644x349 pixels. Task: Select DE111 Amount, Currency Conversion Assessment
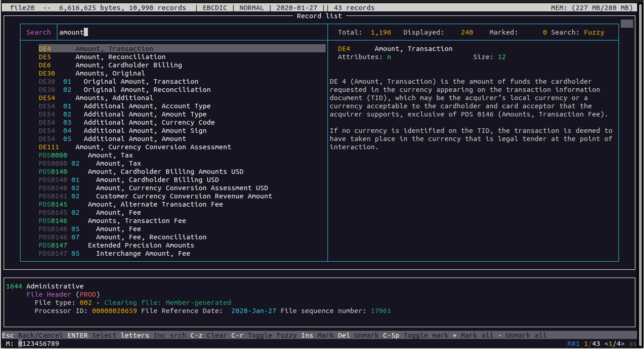[153, 147]
